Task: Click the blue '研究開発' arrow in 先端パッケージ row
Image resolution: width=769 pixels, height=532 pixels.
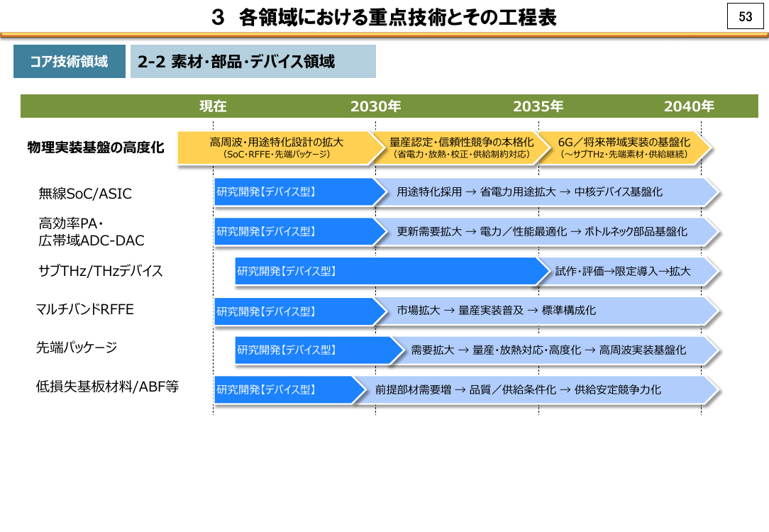Action: (320, 350)
